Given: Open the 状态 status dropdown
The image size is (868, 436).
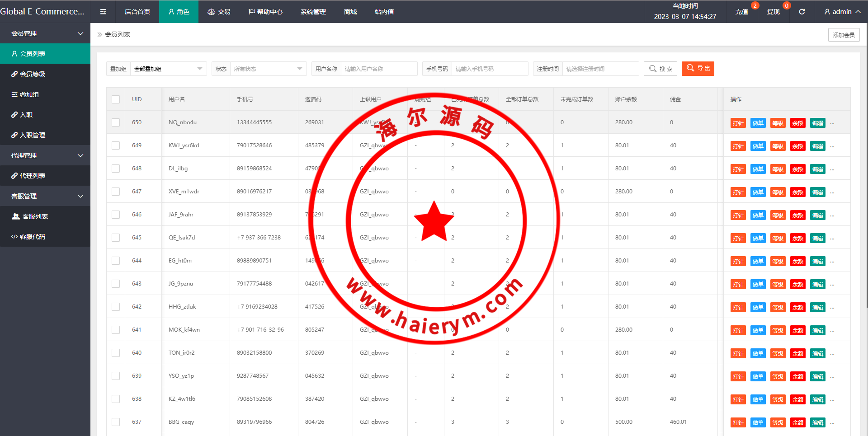Looking at the screenshot, I should pyautogui.click(x=268, y=69).
